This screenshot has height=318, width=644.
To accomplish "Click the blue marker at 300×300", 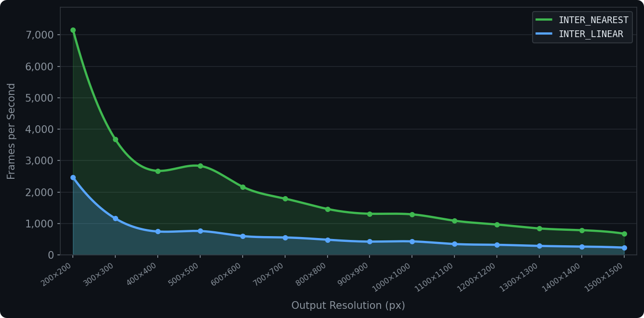I will pos(115,219).
